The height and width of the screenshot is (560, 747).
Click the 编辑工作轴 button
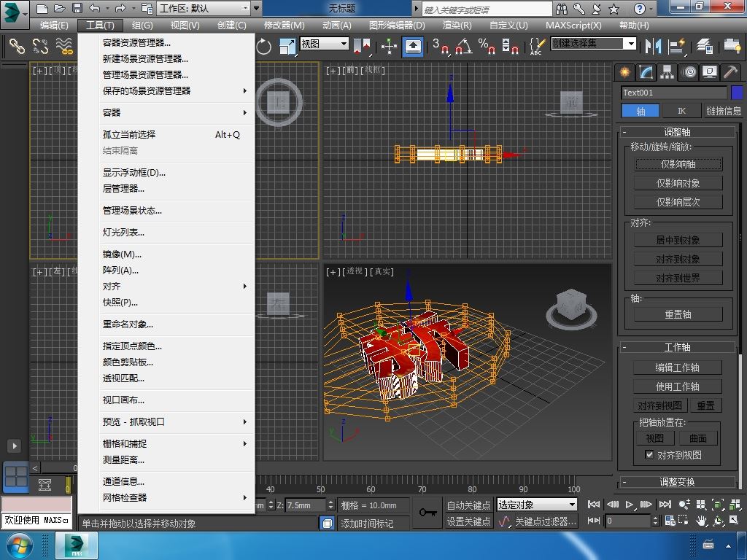pos(677,367)
